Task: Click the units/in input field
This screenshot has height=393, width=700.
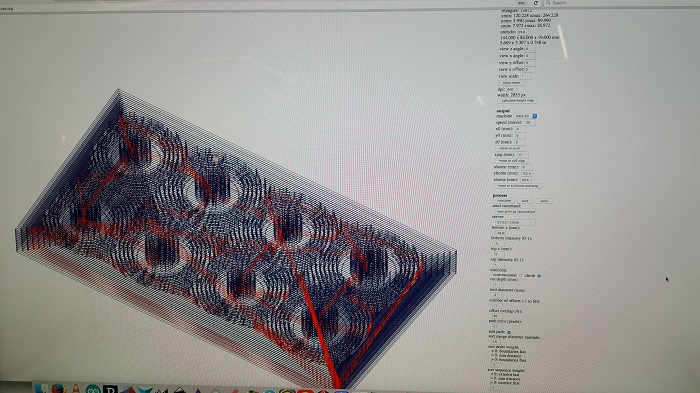Action: click(x=524, y=32)
